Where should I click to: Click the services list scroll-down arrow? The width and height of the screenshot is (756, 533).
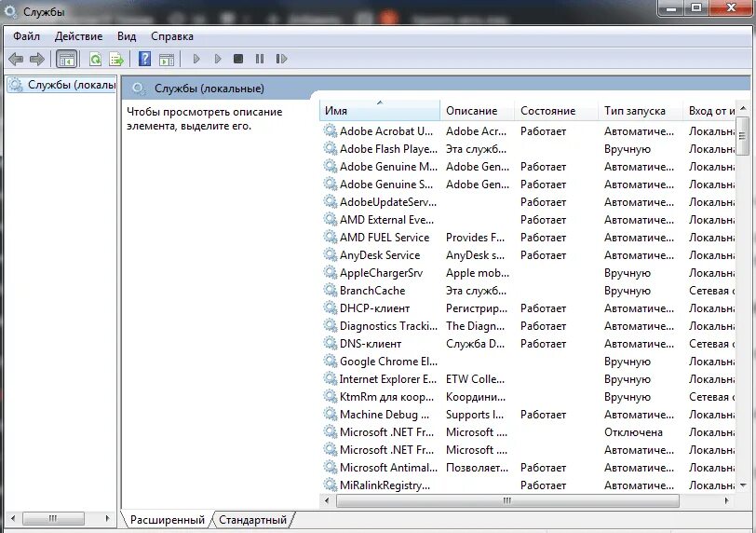click(743, 485)
